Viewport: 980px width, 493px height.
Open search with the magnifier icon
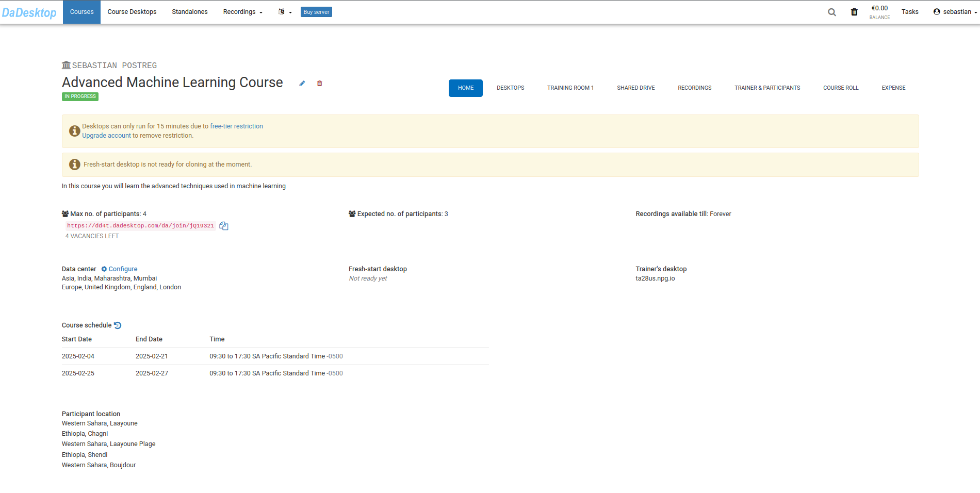[831, 12]
